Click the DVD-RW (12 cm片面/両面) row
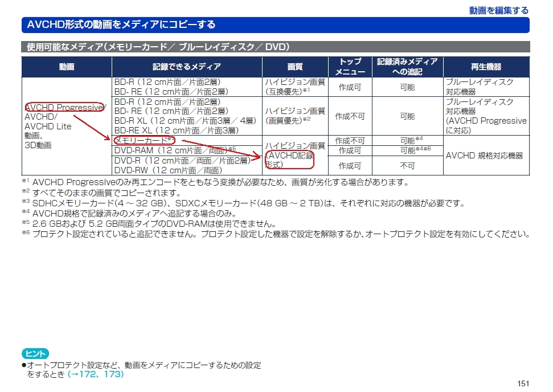The height and width of the screenshot is (392, 553). 168,170
